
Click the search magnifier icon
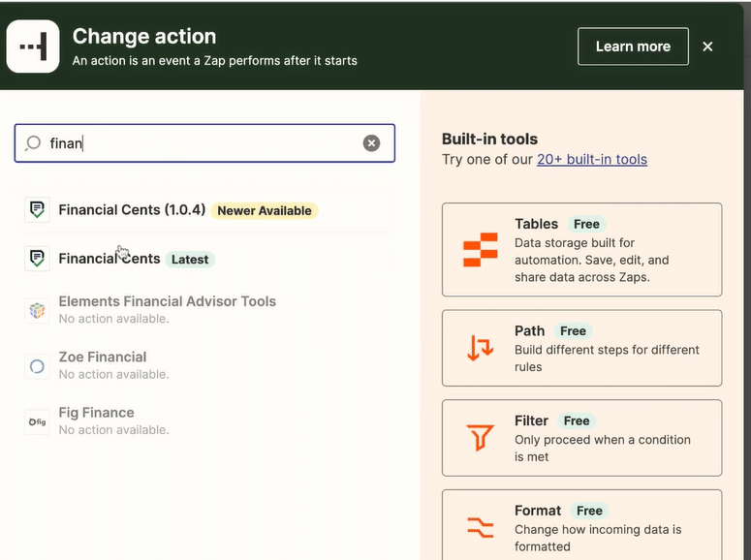click(x=33, y=142)
